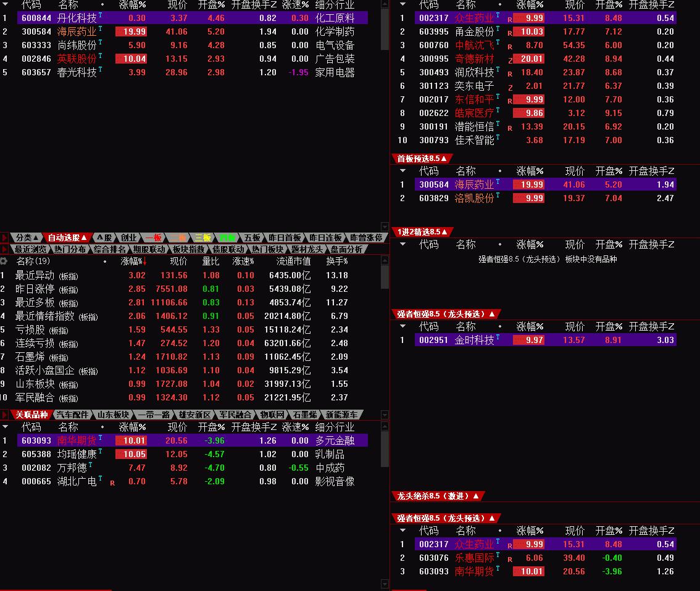
Task: Collapse the 1进2精选8.5 section header
Action: (422, 232)
